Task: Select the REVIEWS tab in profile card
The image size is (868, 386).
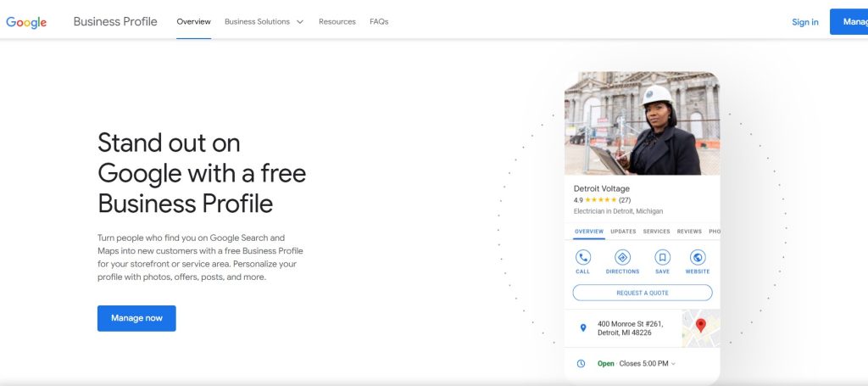Action: click(689, 232)
